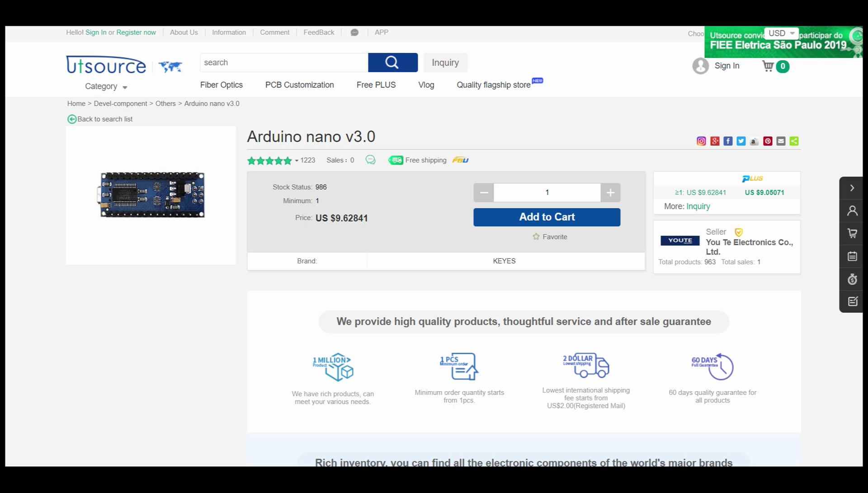Click the Pinterest share icon
The height and width of the screenshot is (493, 868).
pyautogui.click(x=768, y=141)
